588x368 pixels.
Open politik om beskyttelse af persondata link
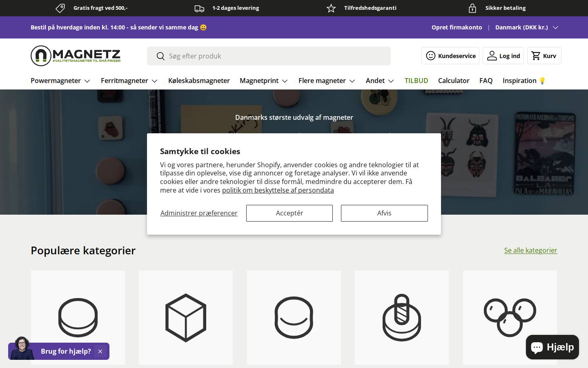278,190
